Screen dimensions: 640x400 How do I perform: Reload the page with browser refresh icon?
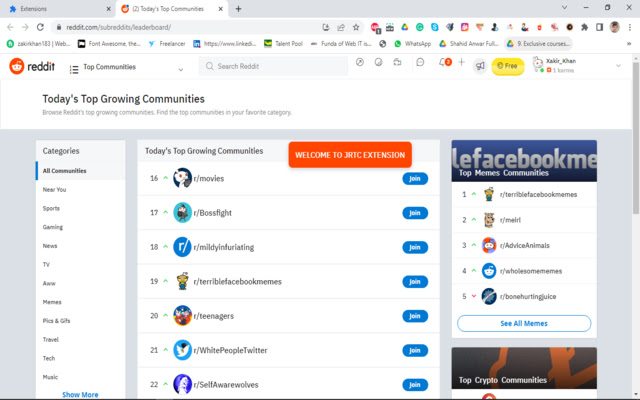pos(40,27)
